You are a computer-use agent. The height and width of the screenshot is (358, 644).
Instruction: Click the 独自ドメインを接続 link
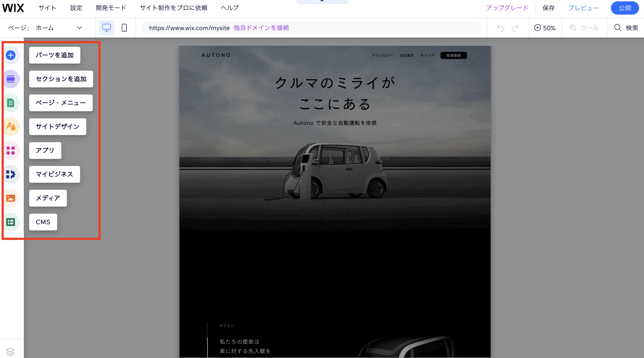click(261, 28)
